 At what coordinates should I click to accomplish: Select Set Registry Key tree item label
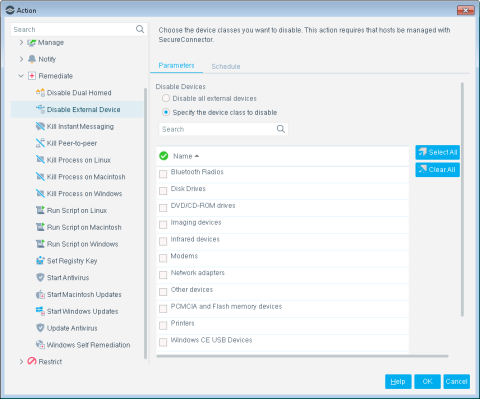tap(72, 261)
